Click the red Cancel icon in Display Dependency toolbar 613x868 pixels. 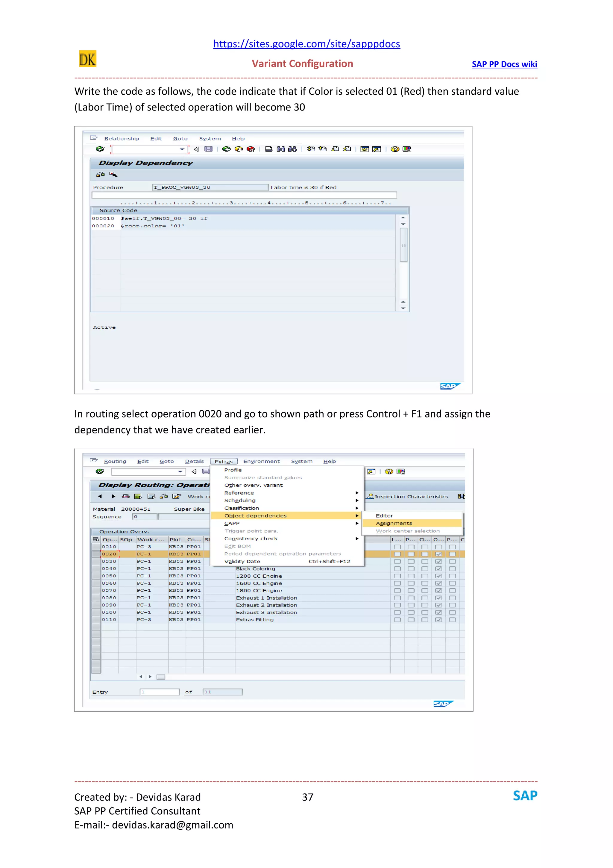click(251, 149)
